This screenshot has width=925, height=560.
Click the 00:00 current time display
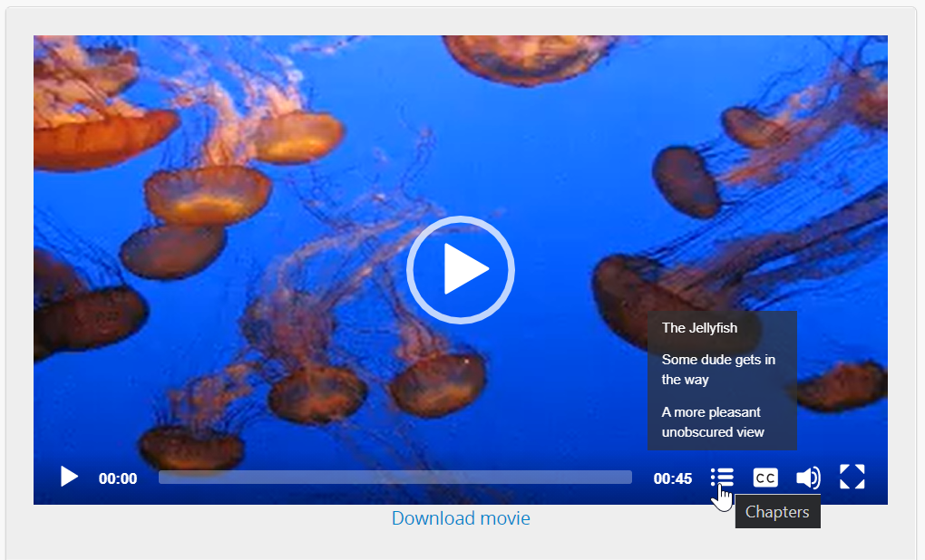pyautogui.click(x=118, y=478)
